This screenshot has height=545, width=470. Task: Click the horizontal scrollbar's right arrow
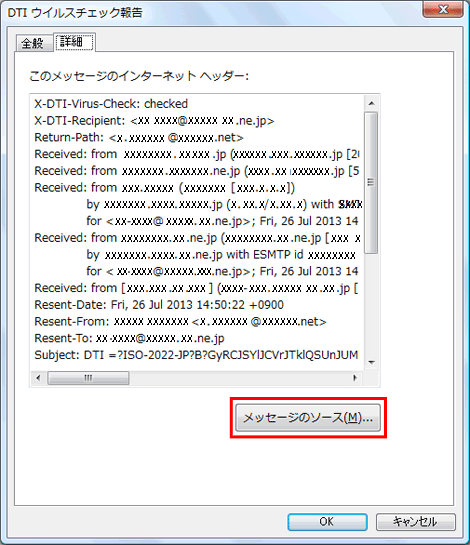tap(355, 378)
